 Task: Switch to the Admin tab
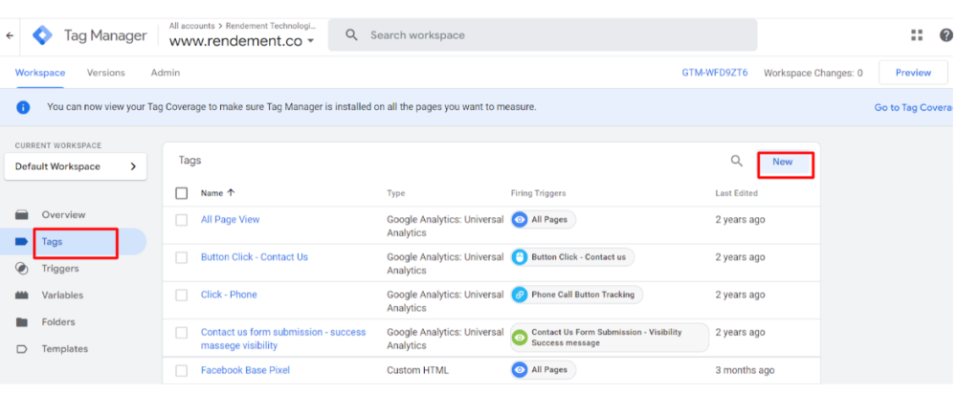pos(165,73)
